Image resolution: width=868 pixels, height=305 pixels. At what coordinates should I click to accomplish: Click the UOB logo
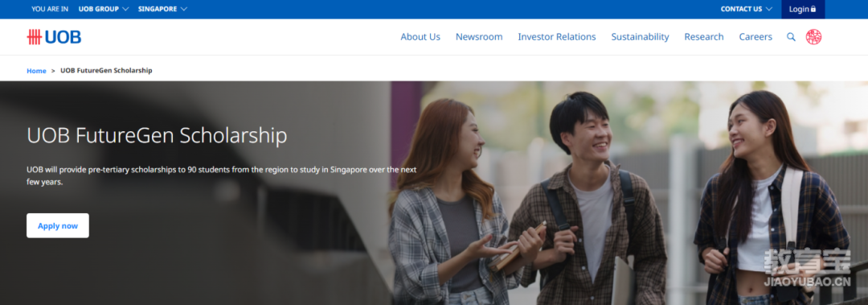pyautogui.click(x=54, y=37)
